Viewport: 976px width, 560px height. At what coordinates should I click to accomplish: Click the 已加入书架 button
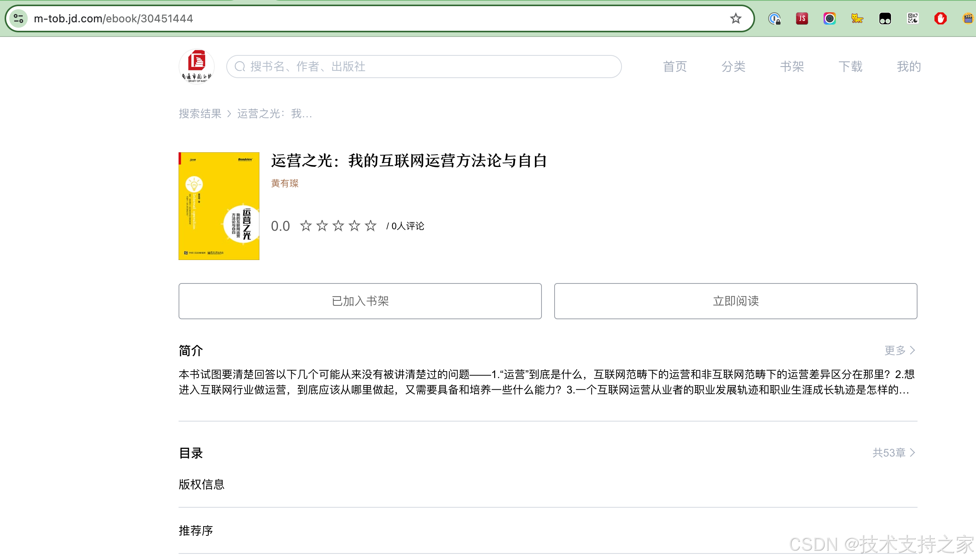tap(360, 301)
